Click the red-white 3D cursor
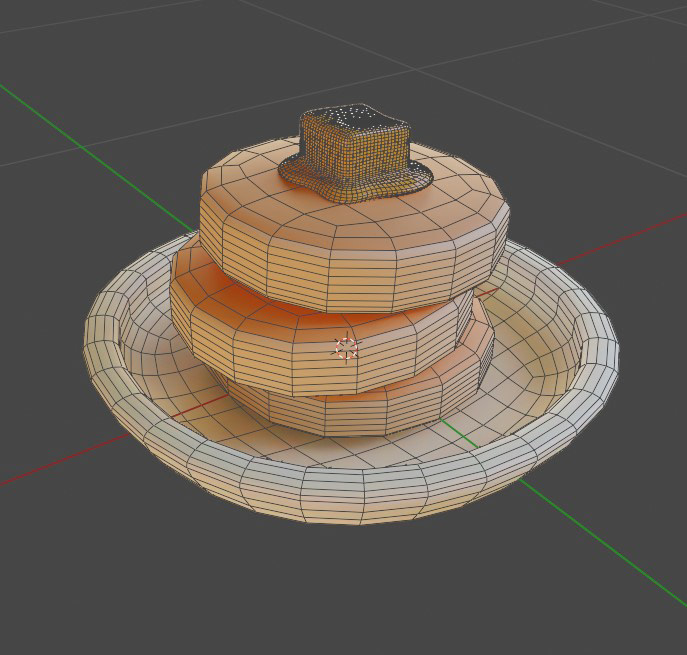 [347, 348]
